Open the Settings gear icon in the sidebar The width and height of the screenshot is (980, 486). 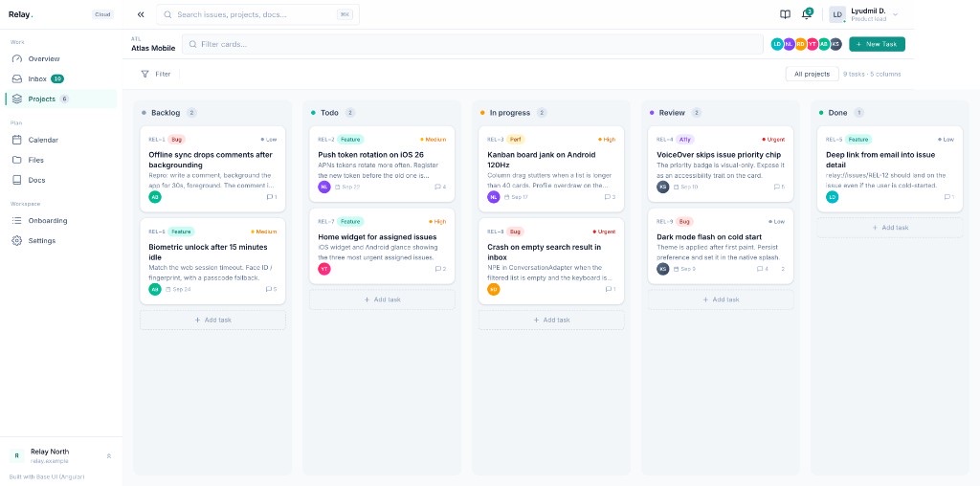coord(17,240)
